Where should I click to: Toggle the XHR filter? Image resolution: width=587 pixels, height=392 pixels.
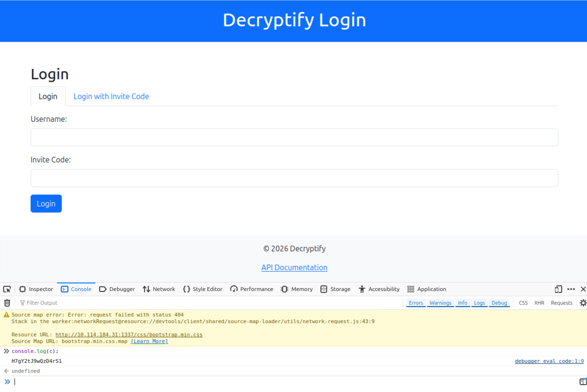click(x=539, y=303)
